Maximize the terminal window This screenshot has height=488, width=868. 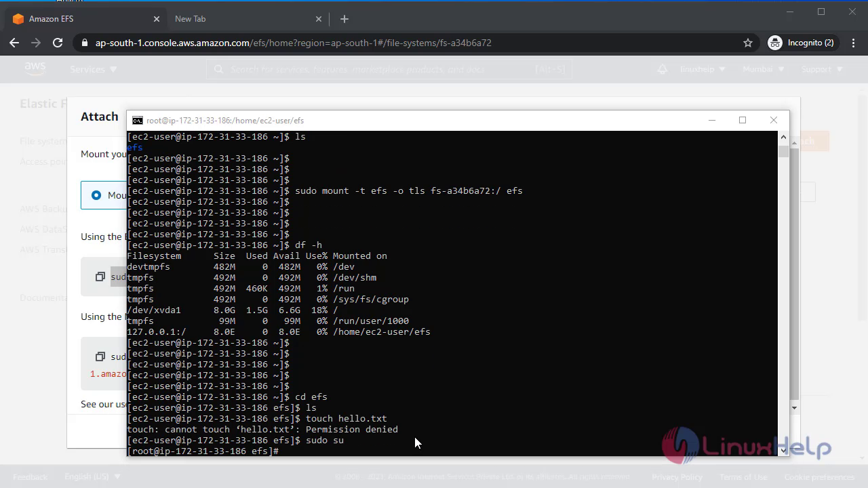click(743, 120)
